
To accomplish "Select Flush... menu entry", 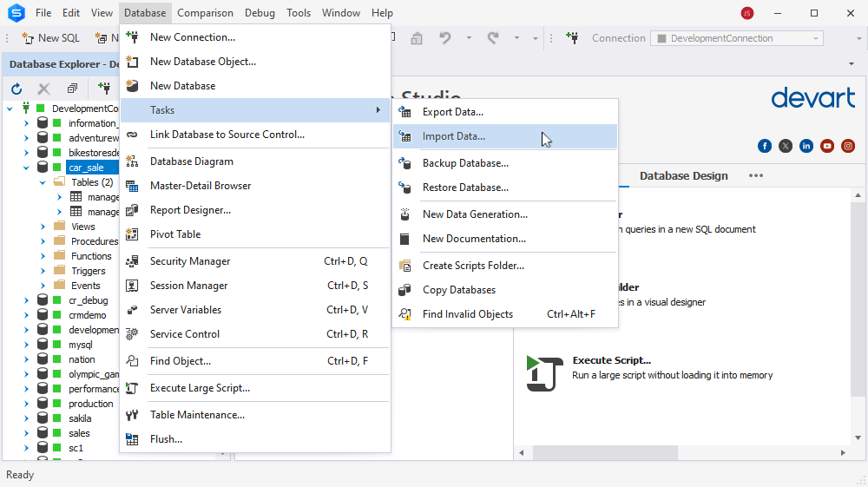I will (x=255, y=439).
